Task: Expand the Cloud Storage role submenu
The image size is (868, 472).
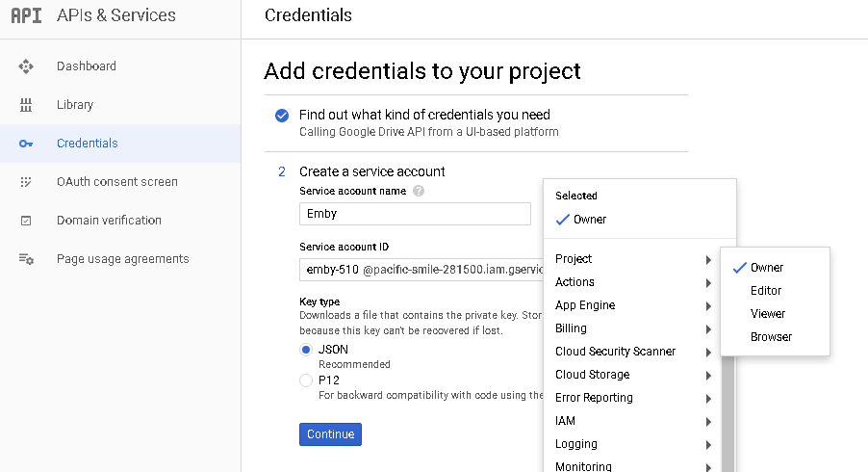Action: tap(632, 375)
